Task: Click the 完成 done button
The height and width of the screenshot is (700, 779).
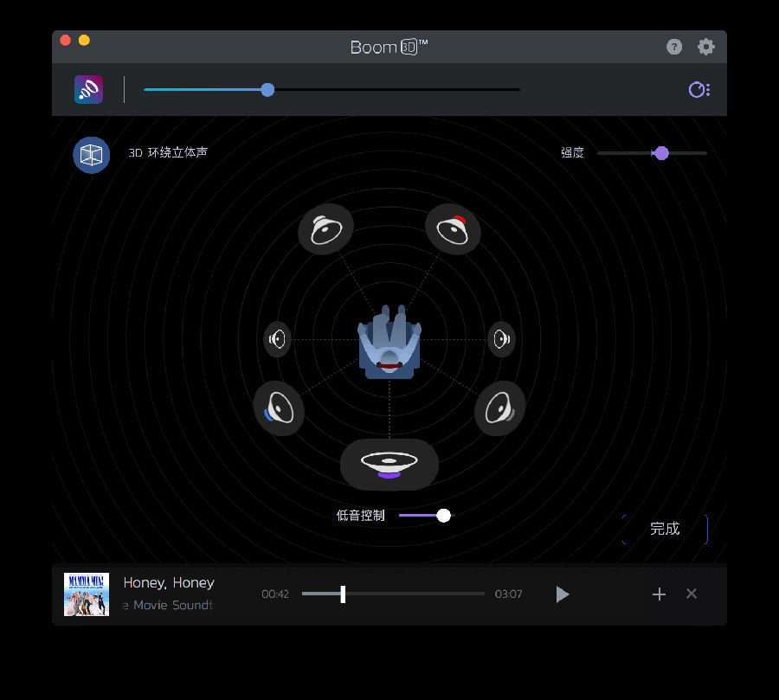Action: (x=665, y=529)
